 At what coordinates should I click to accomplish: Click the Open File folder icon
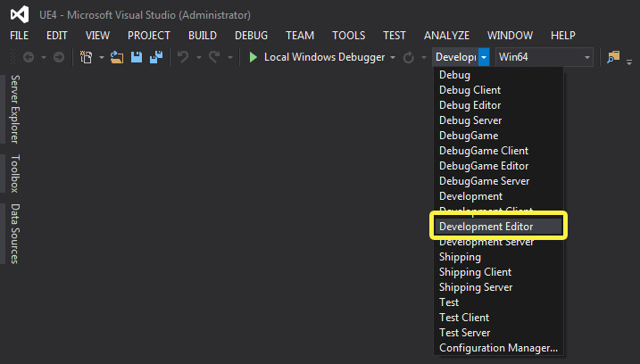pyautogui.click(x=117, y=57)
